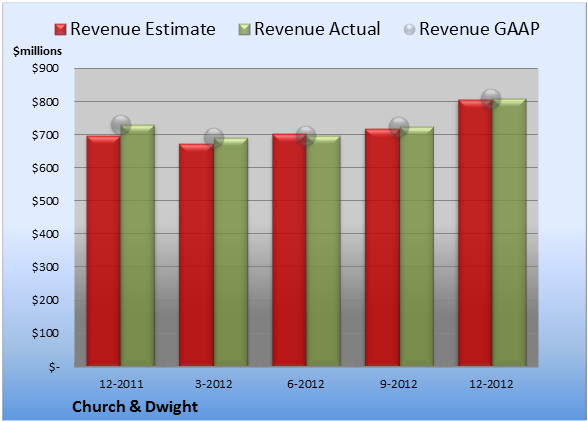Click the GAAP marker above 12-2011
The width and height of the screenshot is (588, 422).
click(121, 125)
